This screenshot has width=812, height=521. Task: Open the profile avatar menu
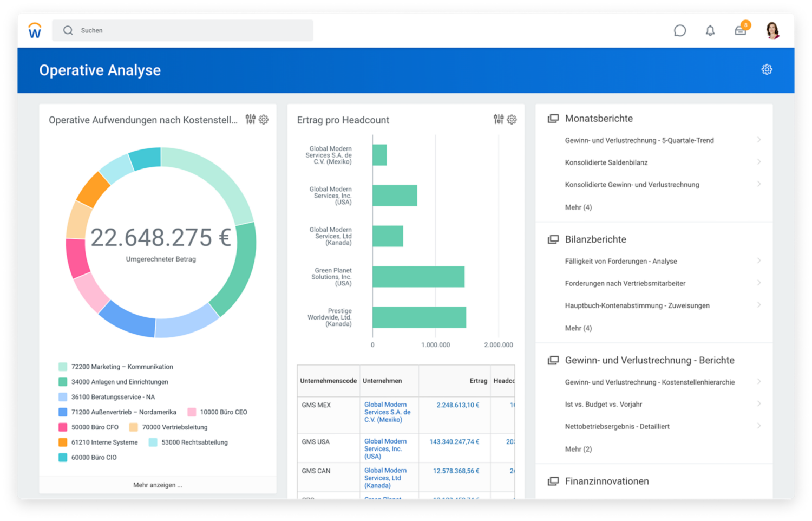coord(772,31)
